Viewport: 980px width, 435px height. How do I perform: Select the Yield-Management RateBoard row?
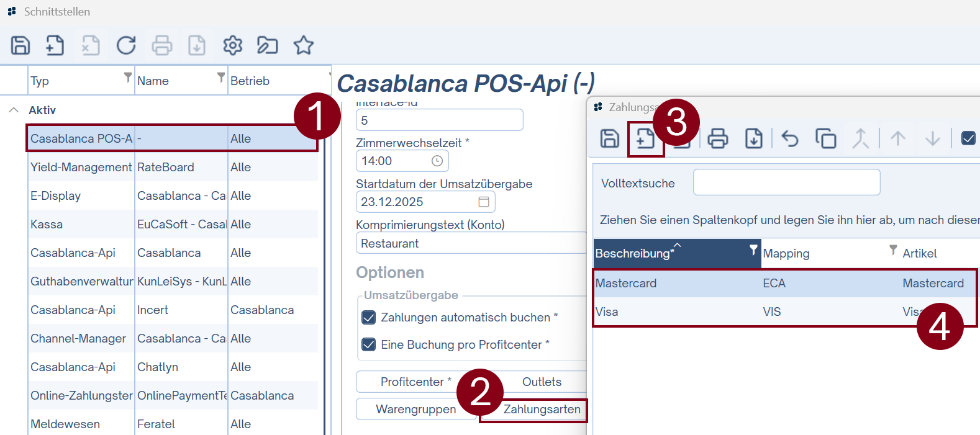point(173,167)
